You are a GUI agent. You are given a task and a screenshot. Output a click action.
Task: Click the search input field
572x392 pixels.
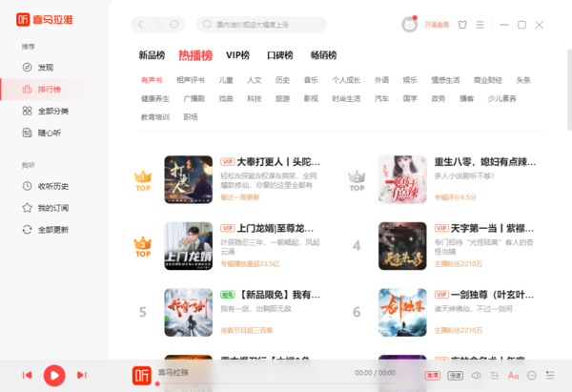(x=261, y=25)
